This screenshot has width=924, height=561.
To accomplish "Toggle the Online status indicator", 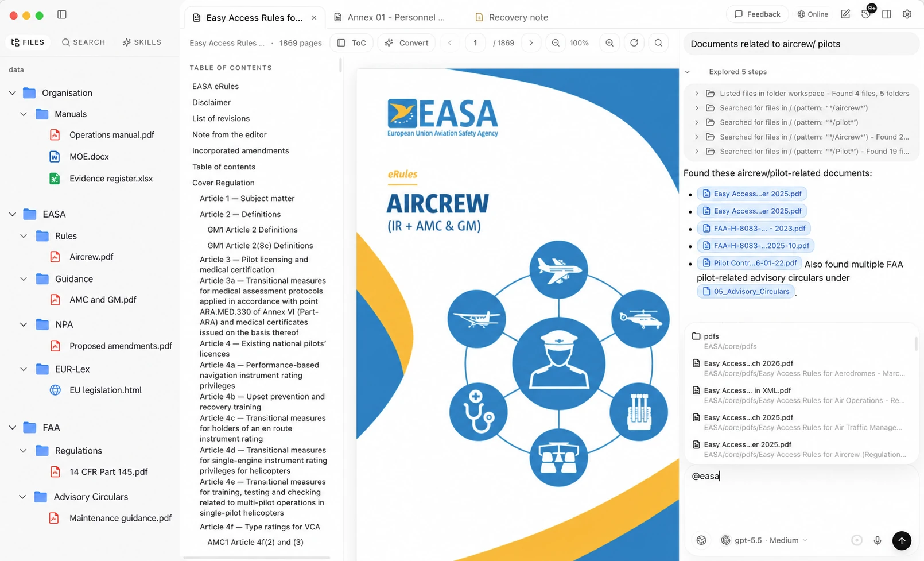I will pyautogui.click(x=813, y=14).
